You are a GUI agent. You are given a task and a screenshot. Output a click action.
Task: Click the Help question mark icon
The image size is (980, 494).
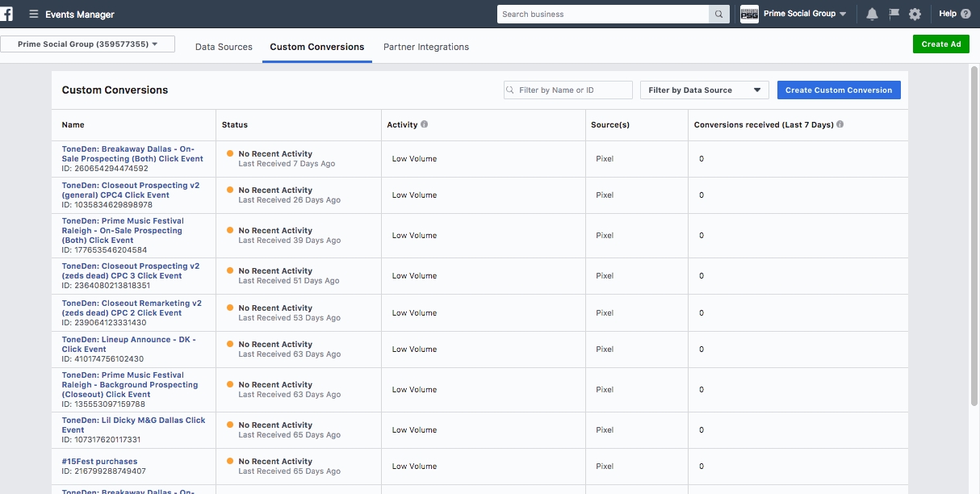tap(965, 14)
